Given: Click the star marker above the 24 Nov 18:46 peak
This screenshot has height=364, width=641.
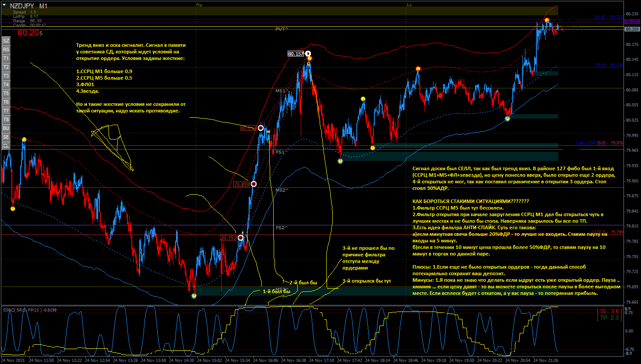Looking at the screenshot, I should point(418,69).
